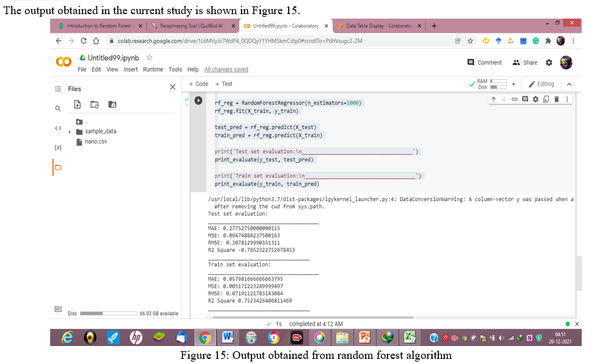Open Excel from taskbar
The image size is (592, 364).
pos(409,337)
